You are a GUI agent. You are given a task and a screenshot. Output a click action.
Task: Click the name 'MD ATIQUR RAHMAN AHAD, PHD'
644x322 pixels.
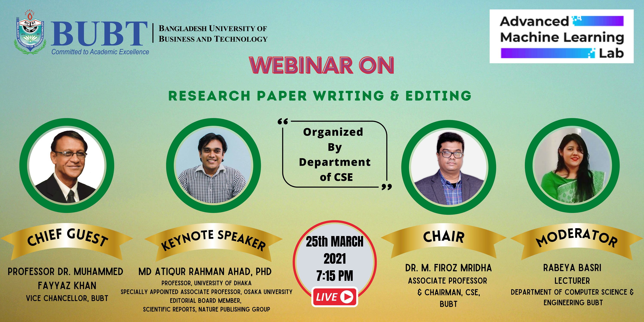point(205,272)
